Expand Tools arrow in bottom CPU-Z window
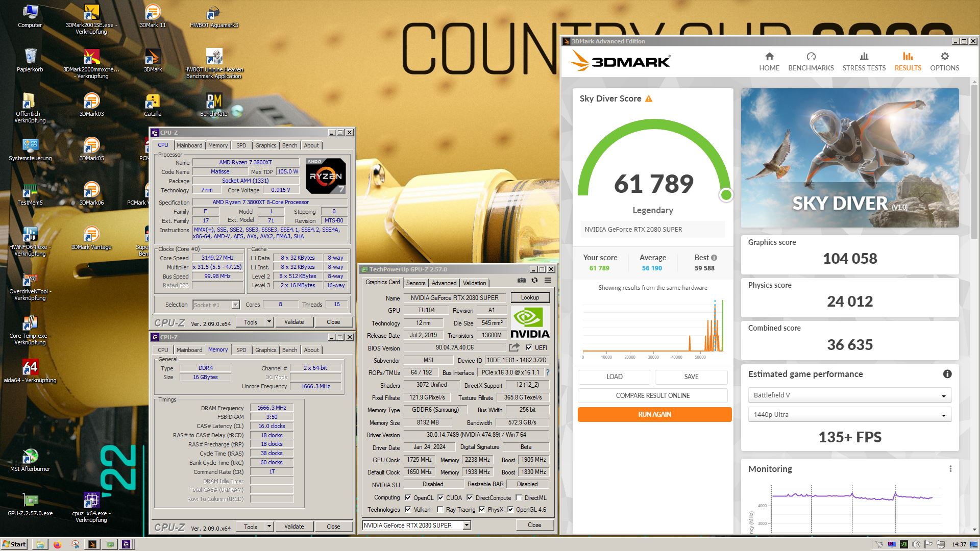 (269, 527)
